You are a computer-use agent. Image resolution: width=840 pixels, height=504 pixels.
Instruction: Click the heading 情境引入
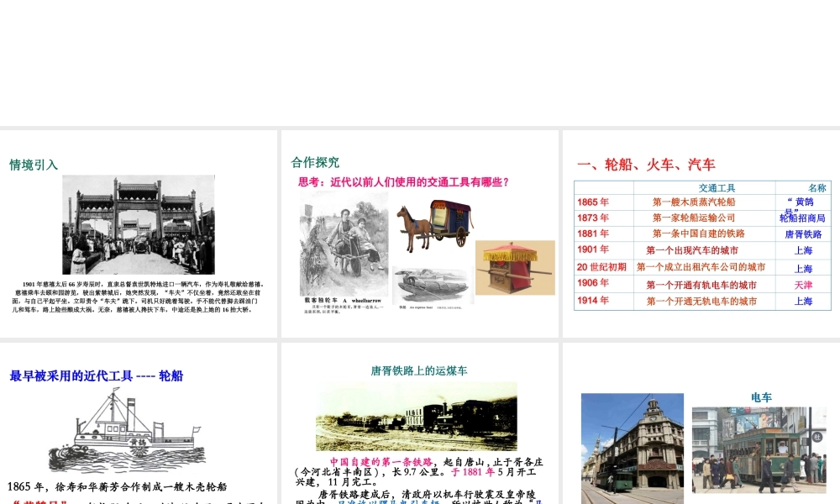coord(34,165)
